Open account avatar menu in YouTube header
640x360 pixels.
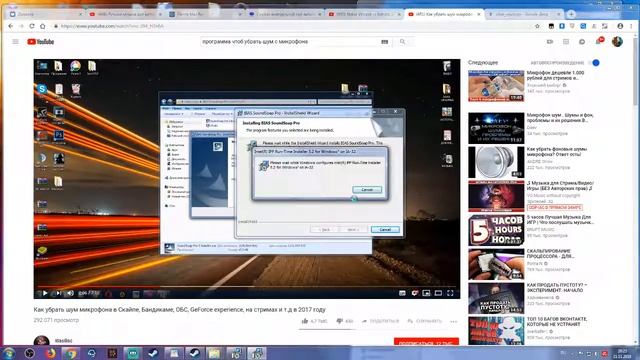click(x=617, y=42)
